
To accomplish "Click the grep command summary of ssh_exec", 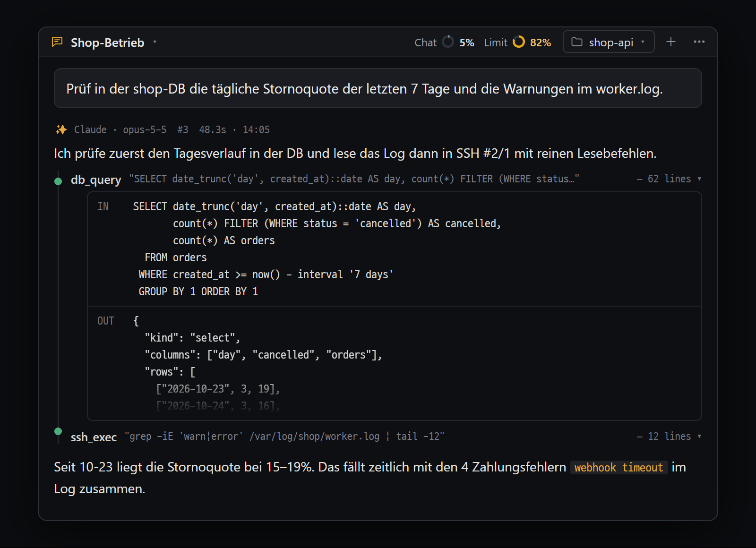I will pos(284,437).
